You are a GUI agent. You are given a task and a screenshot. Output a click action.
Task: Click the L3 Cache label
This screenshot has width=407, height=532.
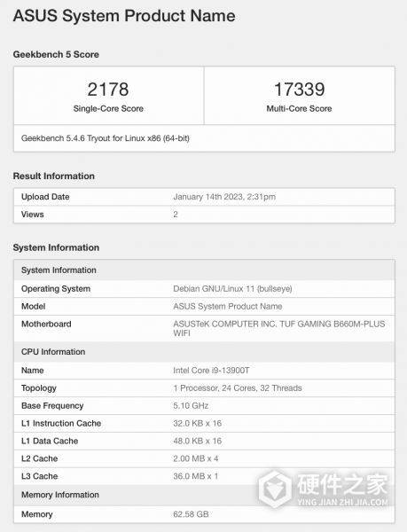click(x=39, y=476)
